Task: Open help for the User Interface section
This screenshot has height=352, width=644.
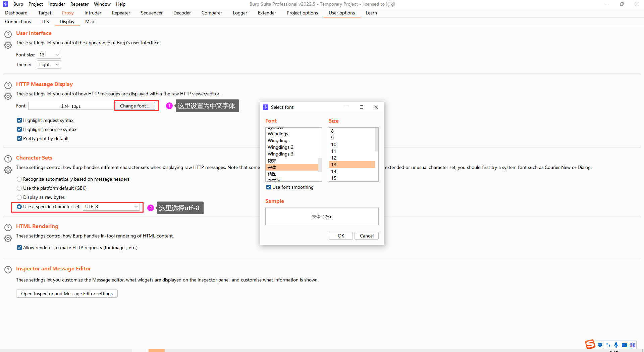Action: point(8,34)
